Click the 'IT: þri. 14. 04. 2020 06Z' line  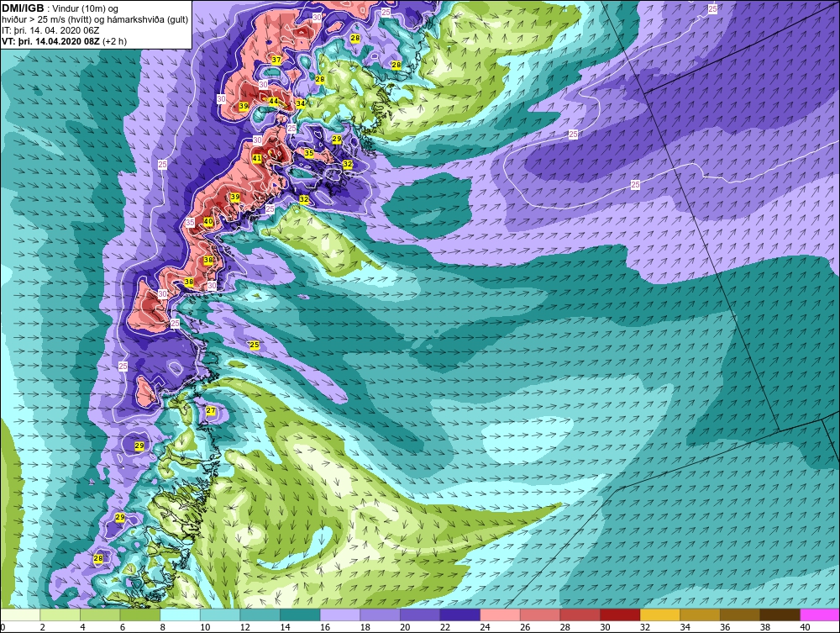[x=50, y=30]
